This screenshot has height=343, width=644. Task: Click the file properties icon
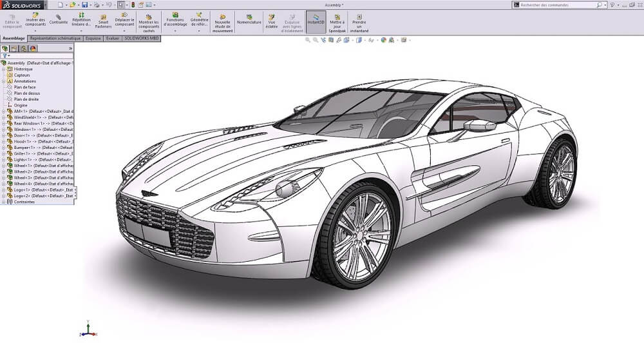click(x=141, y=5)
